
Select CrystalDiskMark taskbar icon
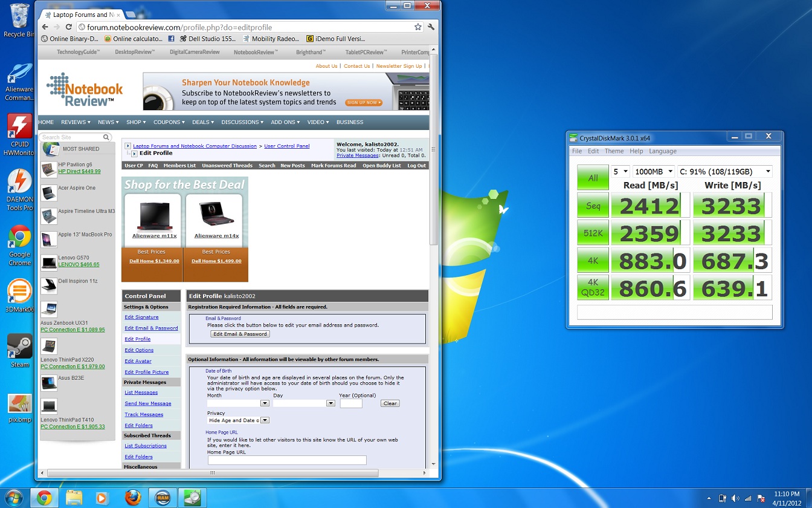coord(192,498)
